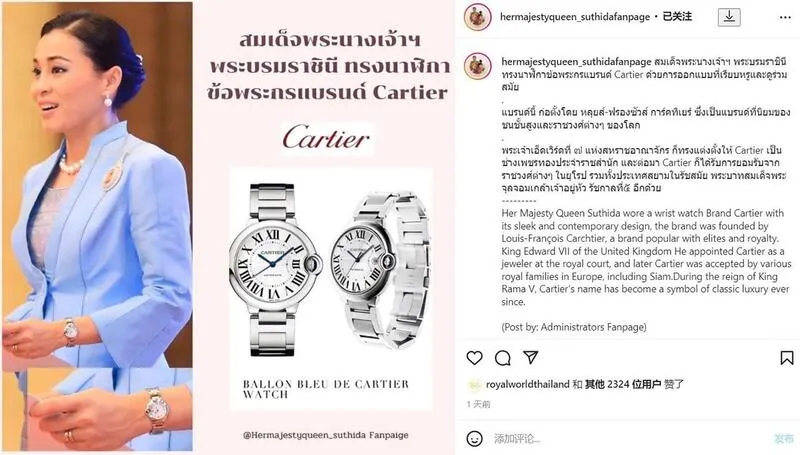
Task: Click the Cartier logo in image
Action: 327,138
